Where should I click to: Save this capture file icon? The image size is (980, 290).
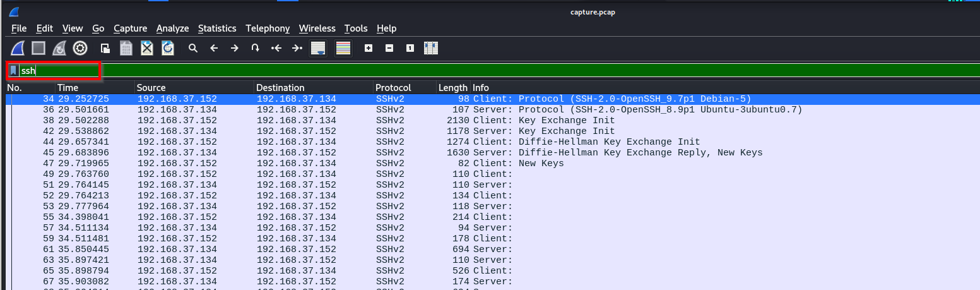tap(126, 48)
